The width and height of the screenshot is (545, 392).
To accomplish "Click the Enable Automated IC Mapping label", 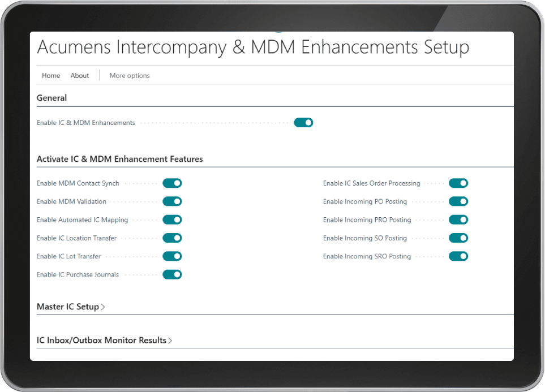I will [x=83, y=220].
